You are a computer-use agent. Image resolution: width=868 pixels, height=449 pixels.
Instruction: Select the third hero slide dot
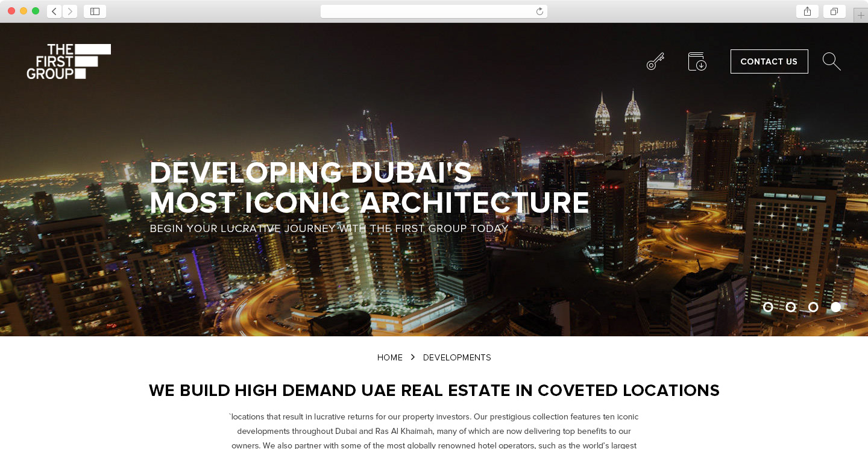(x=813, y=307)
